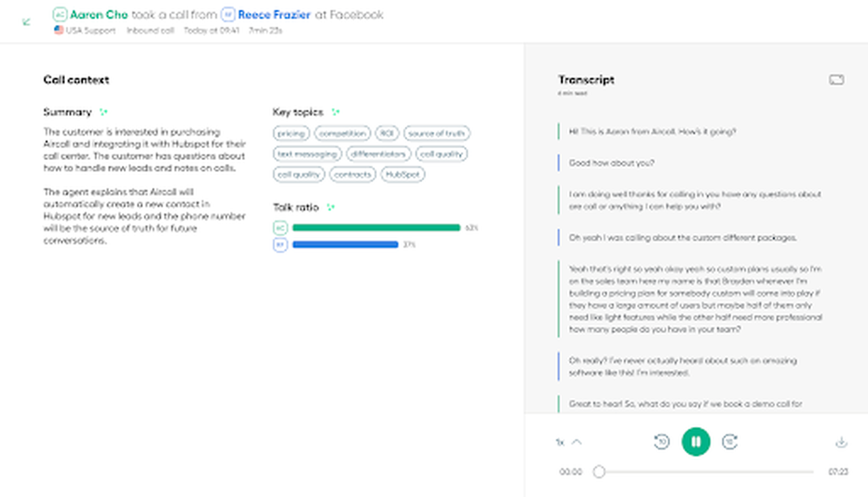Click transcript line "Good how about you?"

pos(612,163)
